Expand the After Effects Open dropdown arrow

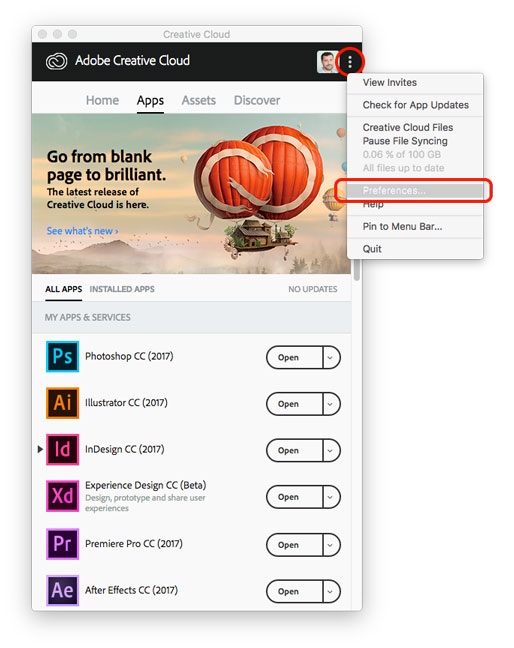coord(331,591)
